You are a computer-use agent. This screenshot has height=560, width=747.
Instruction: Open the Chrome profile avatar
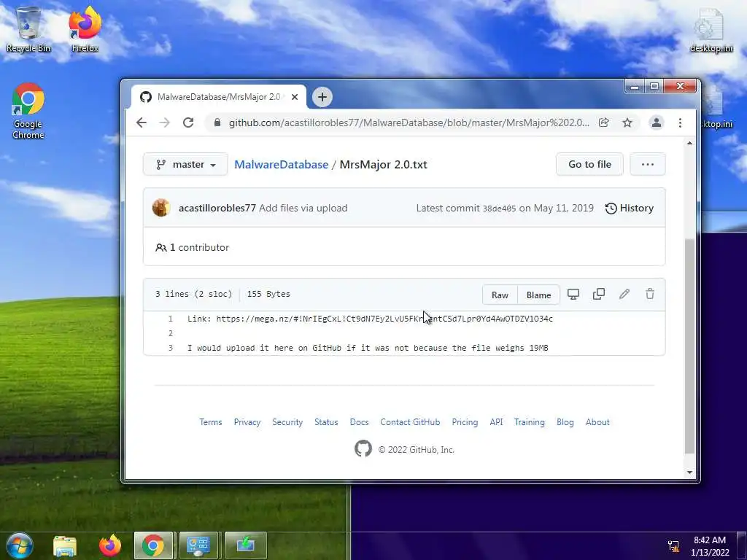(656, 122)
